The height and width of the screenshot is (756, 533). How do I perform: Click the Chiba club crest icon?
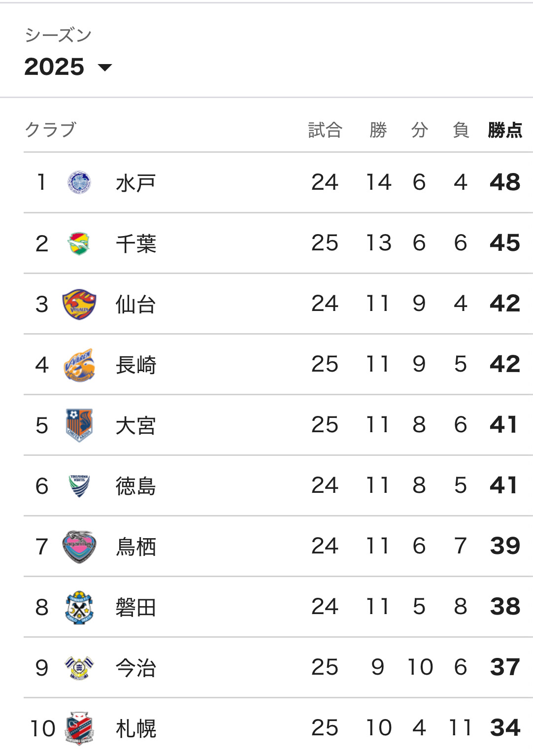(x=79, y=243)
